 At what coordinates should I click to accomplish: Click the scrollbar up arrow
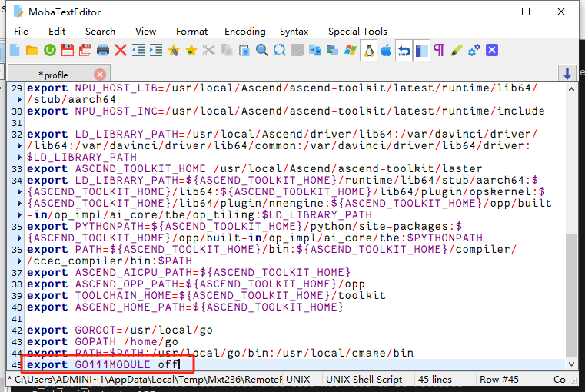point(571,89)
